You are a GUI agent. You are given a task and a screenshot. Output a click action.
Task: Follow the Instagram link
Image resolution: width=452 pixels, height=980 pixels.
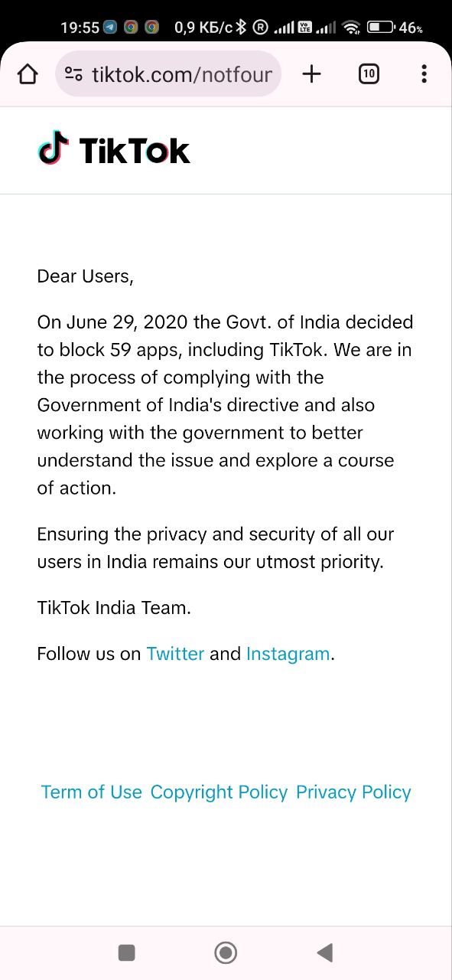[288, 654]
